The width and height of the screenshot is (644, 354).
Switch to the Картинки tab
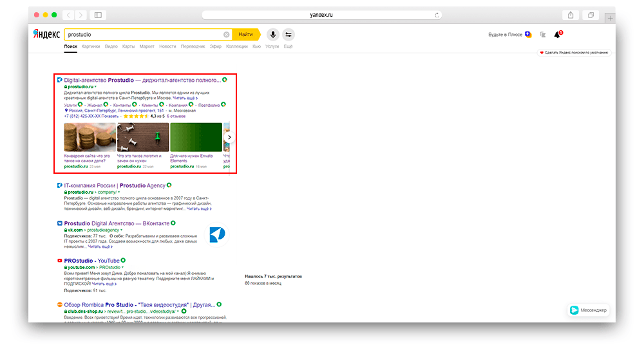(91, 46)
